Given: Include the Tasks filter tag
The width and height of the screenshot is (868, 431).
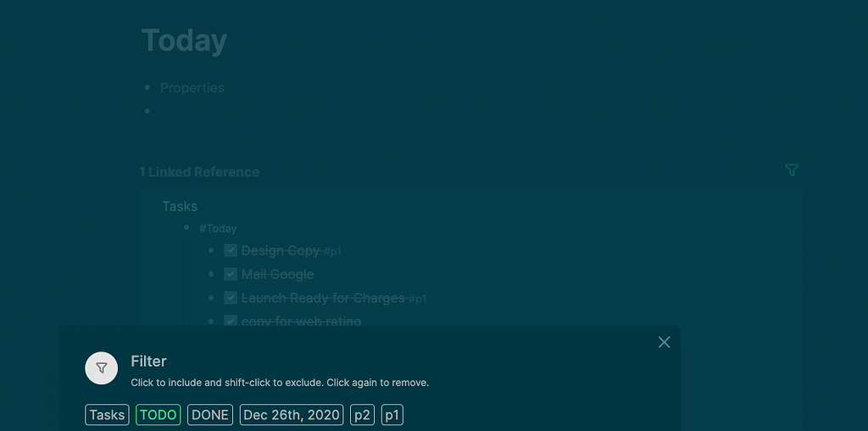Looking at the screenshot, I should point(107,415).
